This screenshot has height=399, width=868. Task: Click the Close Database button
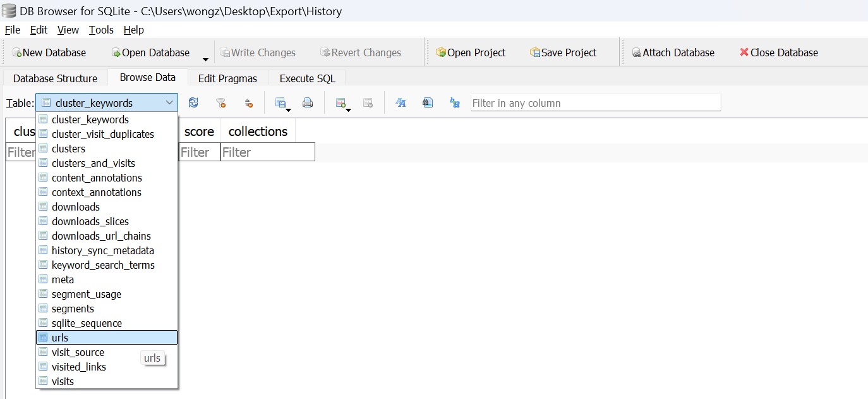pyautogui.click(x=778, y=52)
